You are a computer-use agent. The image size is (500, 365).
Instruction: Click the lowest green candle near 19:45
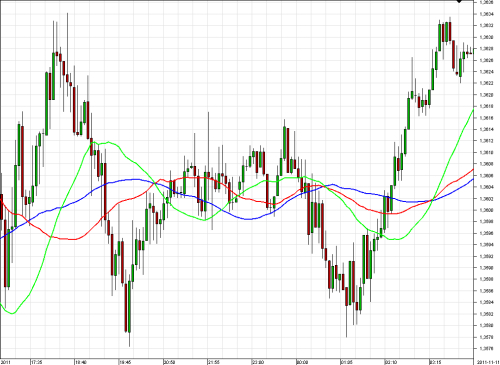coord(129,307)
